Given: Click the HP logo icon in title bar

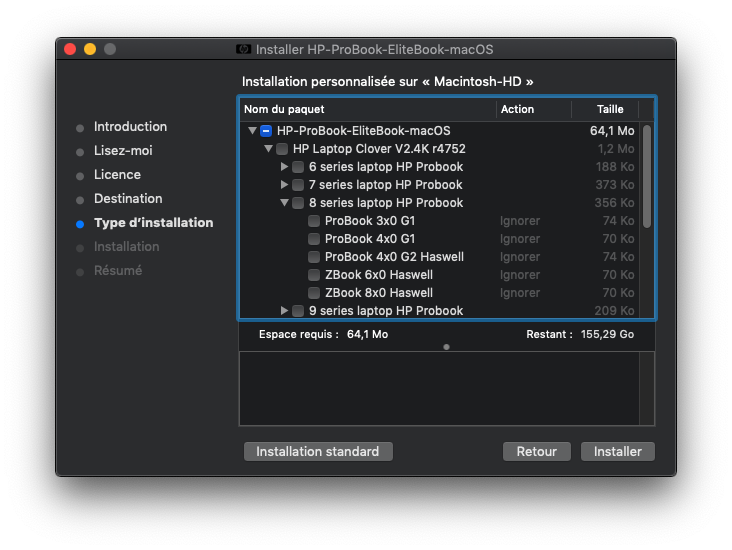Looking at the screenshot, I should (x=243, y=49).
